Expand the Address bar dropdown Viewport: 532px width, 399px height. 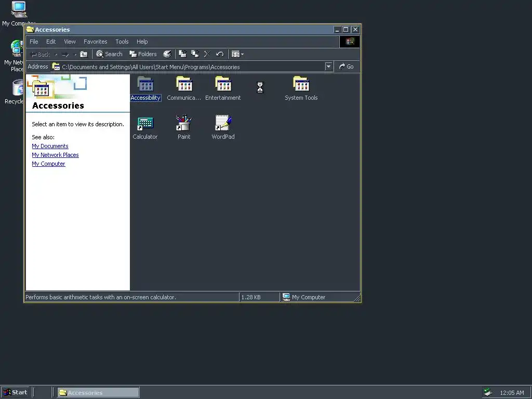tap(328, 66)
